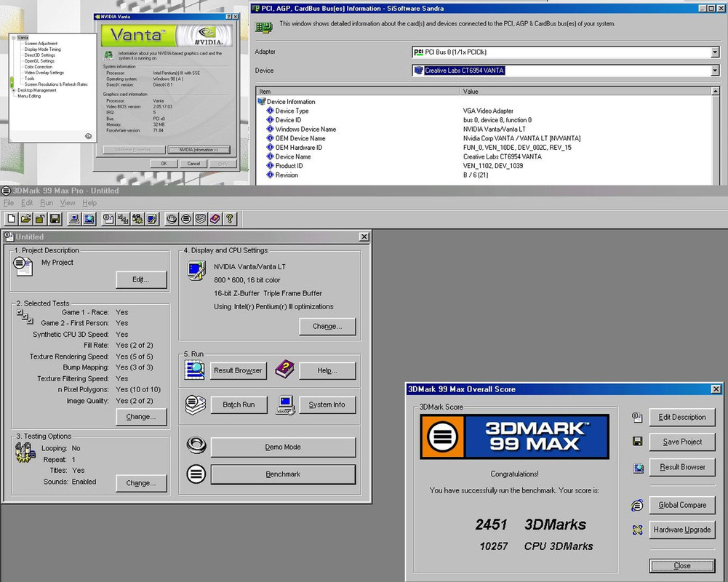
Task: Click the Demo Mode ring toolbar icon
Action: point(172,219)
